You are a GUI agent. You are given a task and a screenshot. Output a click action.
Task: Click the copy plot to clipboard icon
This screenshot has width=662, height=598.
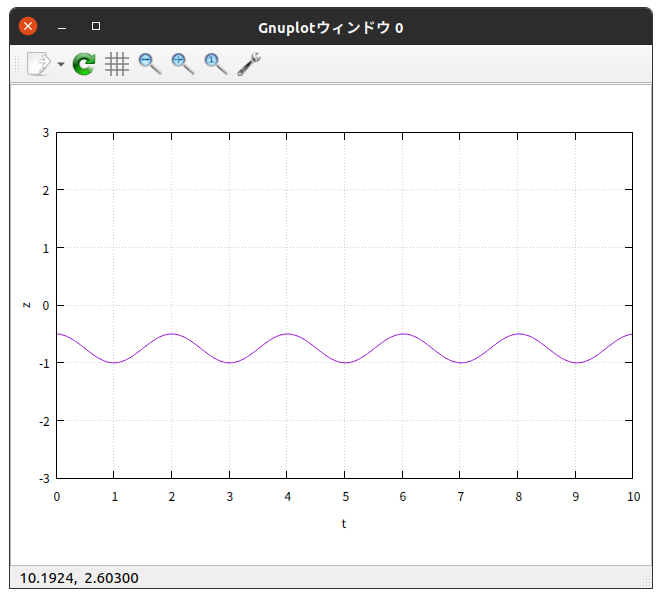coord(39,64)
